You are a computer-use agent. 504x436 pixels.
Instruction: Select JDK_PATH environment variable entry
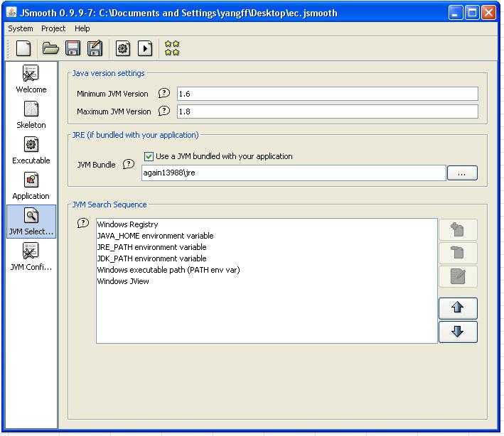pos(267,258)
